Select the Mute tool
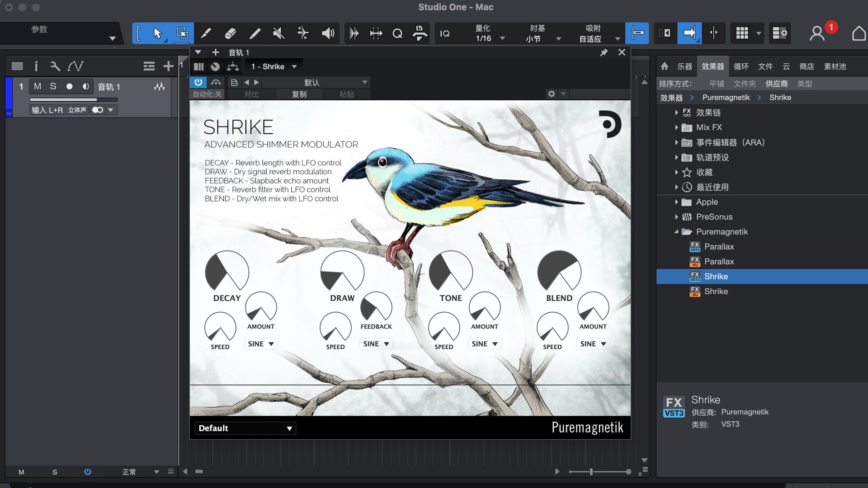The image size is (868, 488). coord(279,33)
